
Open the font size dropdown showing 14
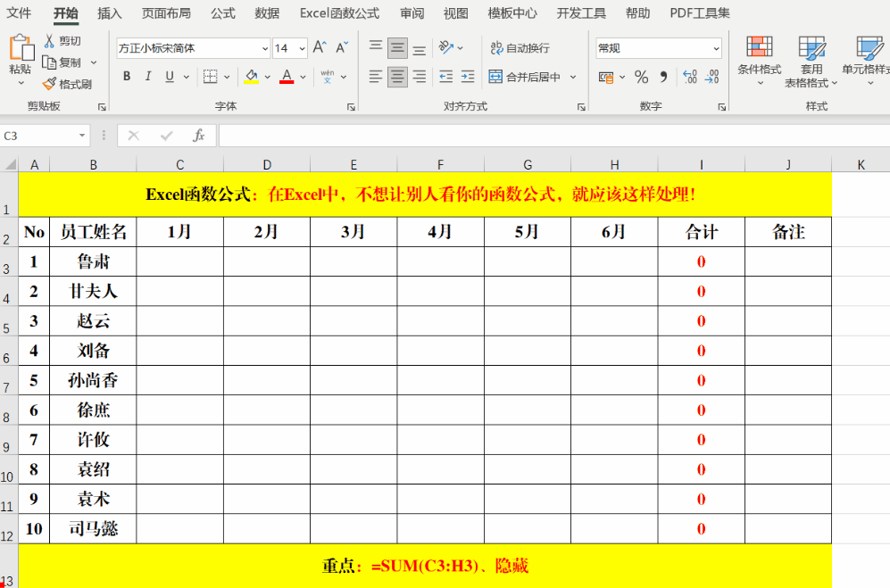pyautogui.click(x=302, y=48)
